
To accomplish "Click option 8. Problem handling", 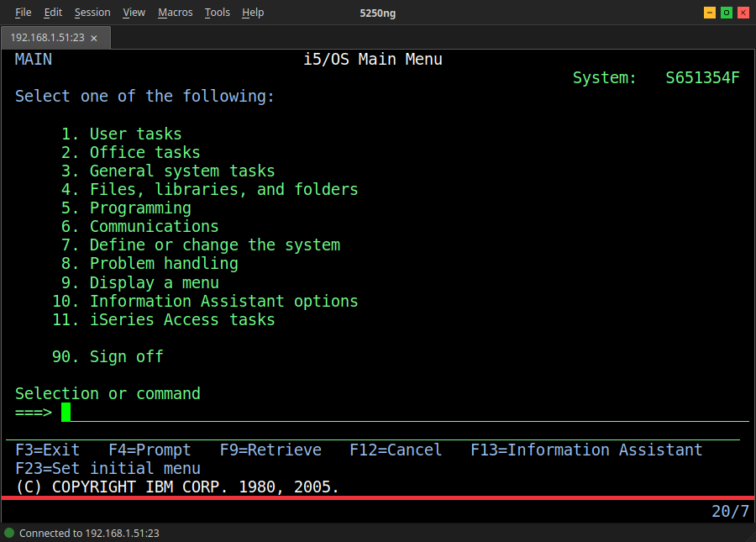I will pos(150,264).
